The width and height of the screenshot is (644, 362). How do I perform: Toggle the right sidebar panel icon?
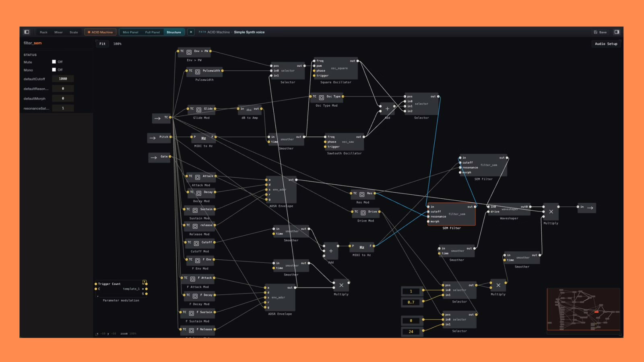point(617,32)
